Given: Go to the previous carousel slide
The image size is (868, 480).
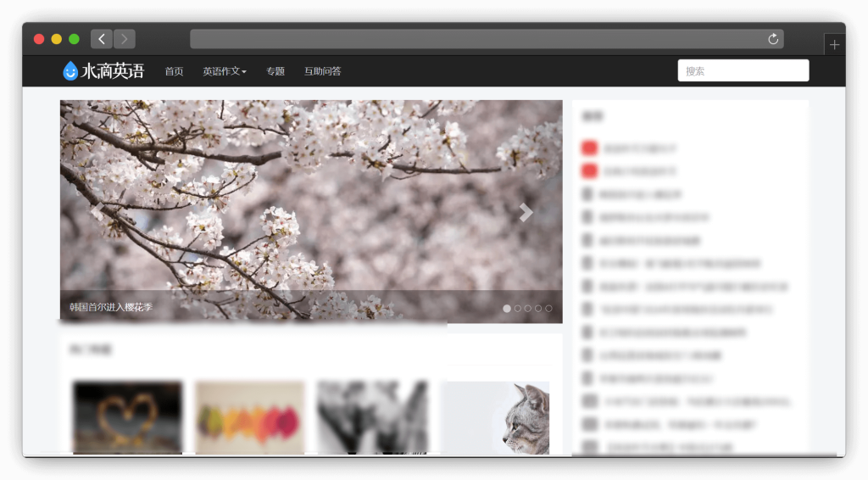Looking at the screenshot, I should (x=97, y=212).
